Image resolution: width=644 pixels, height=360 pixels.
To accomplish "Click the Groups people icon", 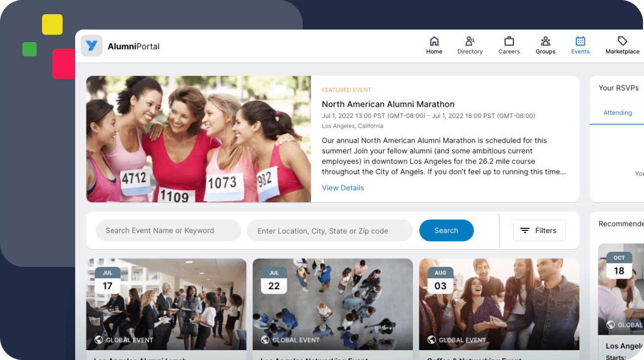I will pyautogui.click(x=545, y=41).
